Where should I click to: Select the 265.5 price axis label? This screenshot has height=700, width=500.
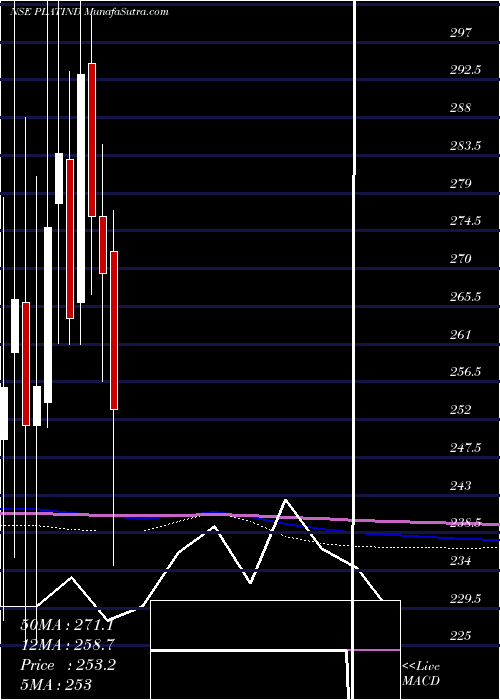point(465,296)
